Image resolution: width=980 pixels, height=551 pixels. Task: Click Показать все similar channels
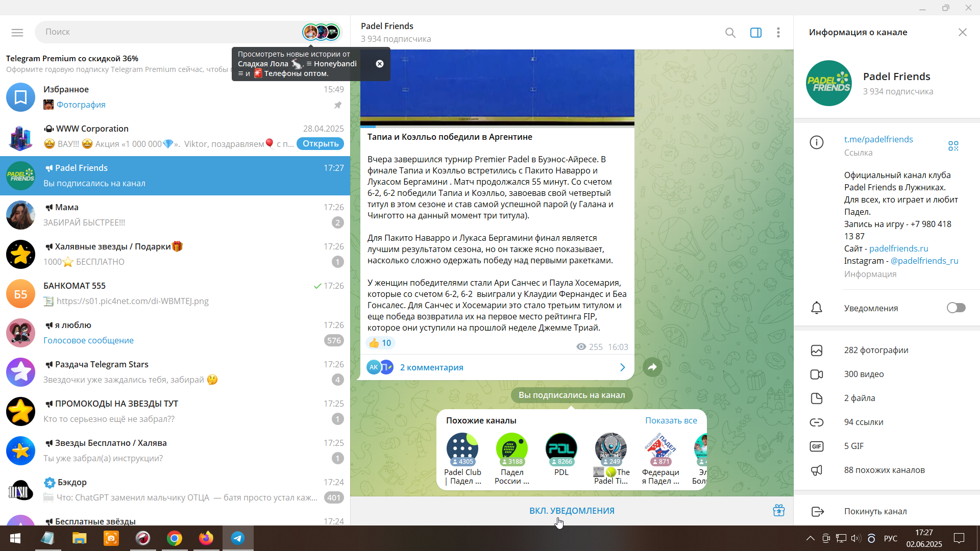click(671, 420)
